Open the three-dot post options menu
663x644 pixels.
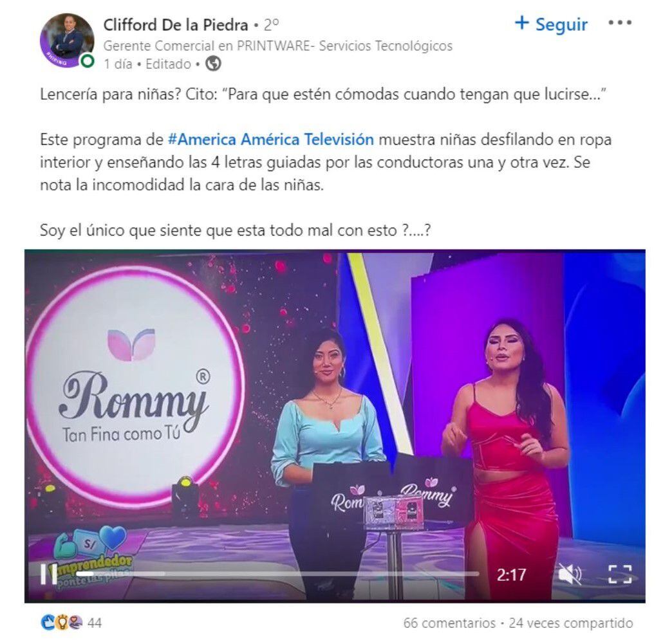click(620, 23)
